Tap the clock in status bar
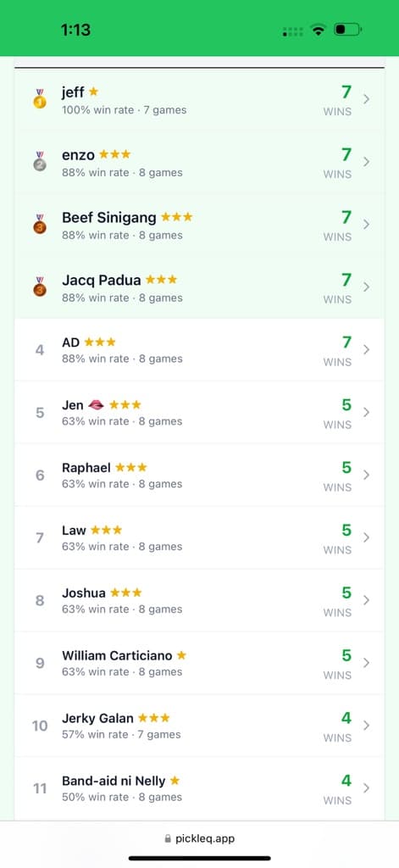Screen dimensions: 399x868 tap(75, 30)
